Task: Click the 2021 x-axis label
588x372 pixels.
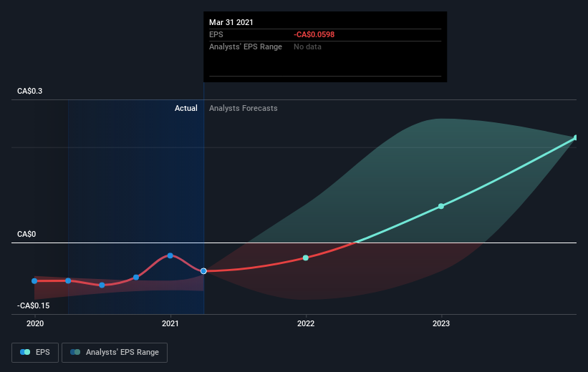Action: [x=170, y=323]
